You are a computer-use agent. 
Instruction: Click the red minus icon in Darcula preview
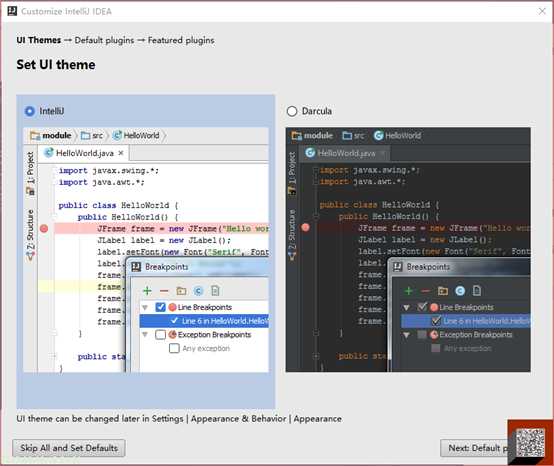coord(426,291)
